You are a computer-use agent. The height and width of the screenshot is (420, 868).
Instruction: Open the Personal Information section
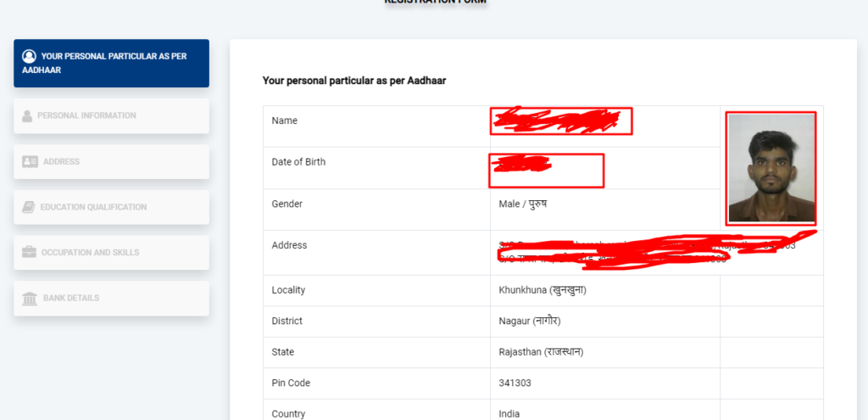click(111, 115)
